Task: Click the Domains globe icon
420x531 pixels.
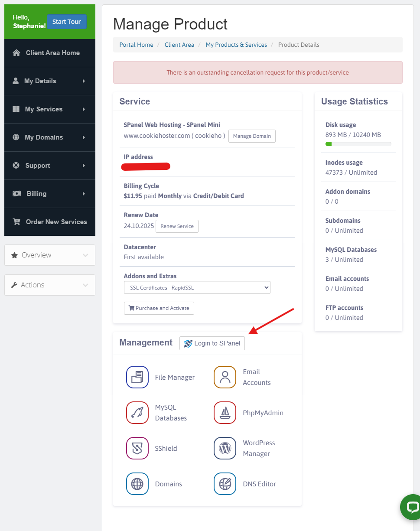Action: pyautogui.click(x=137, y=484)
